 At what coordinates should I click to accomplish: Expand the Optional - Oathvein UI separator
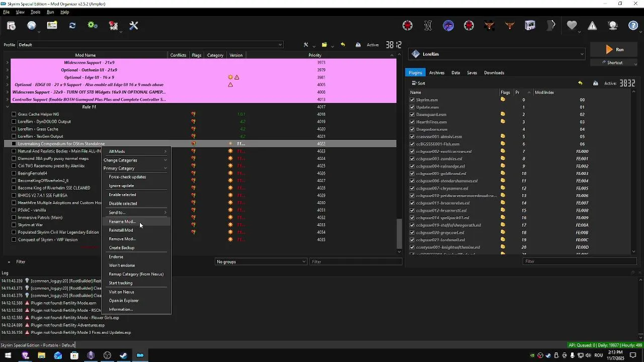pos(8,70)
